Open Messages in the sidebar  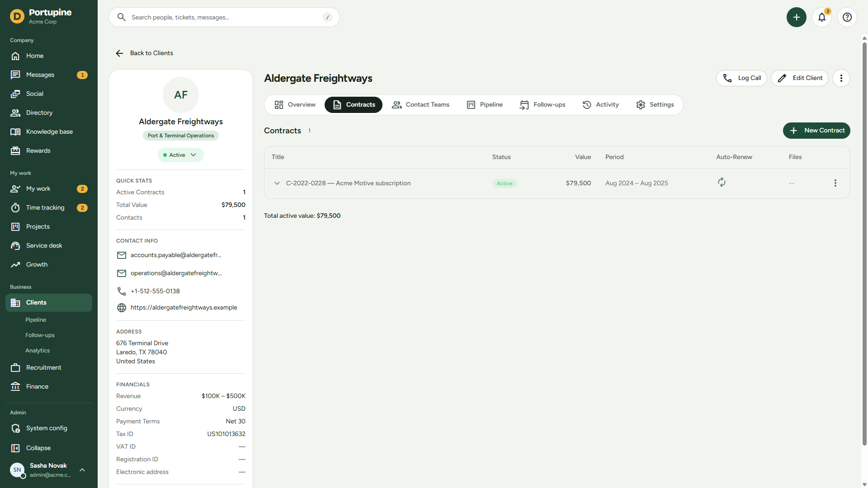[49, 75]
